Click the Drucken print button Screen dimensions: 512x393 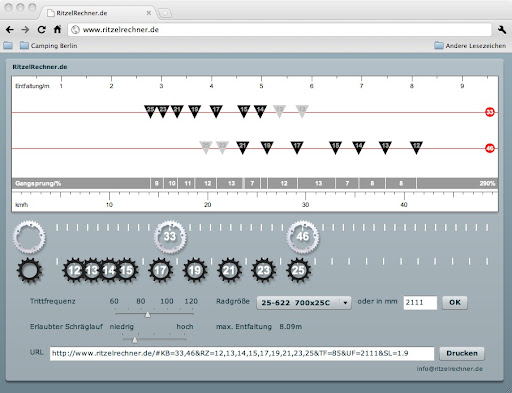[462, 353]
